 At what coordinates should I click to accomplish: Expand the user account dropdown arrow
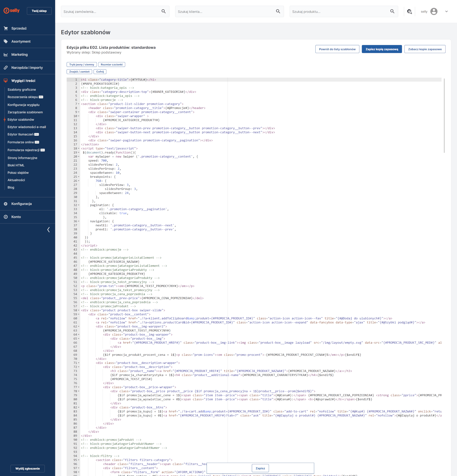pyautogui.click(x=446, y=11)
